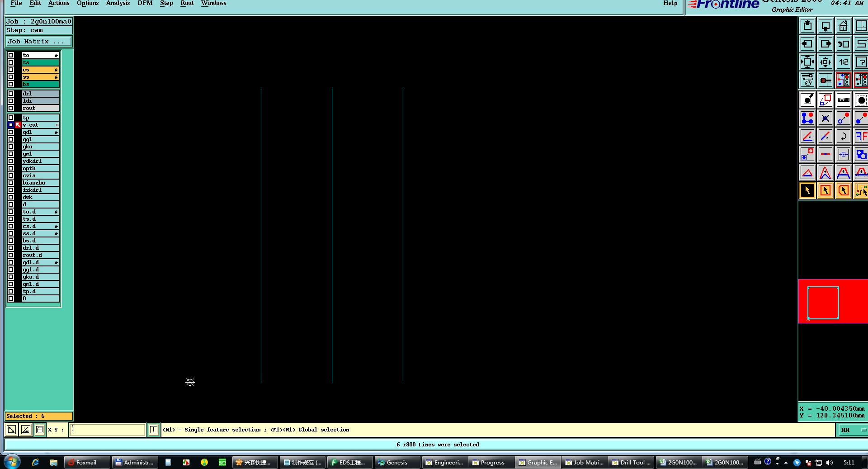Click the pan-down view icon
The width and height of the screenshot is (868, 469).
826,26
